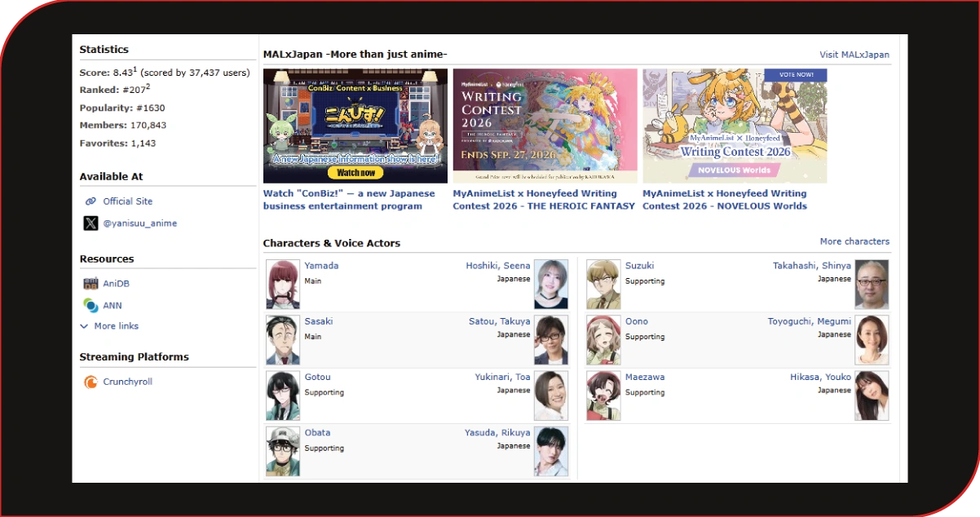Open Maezawa character name link
980x517 pixels.
point(645,377)
